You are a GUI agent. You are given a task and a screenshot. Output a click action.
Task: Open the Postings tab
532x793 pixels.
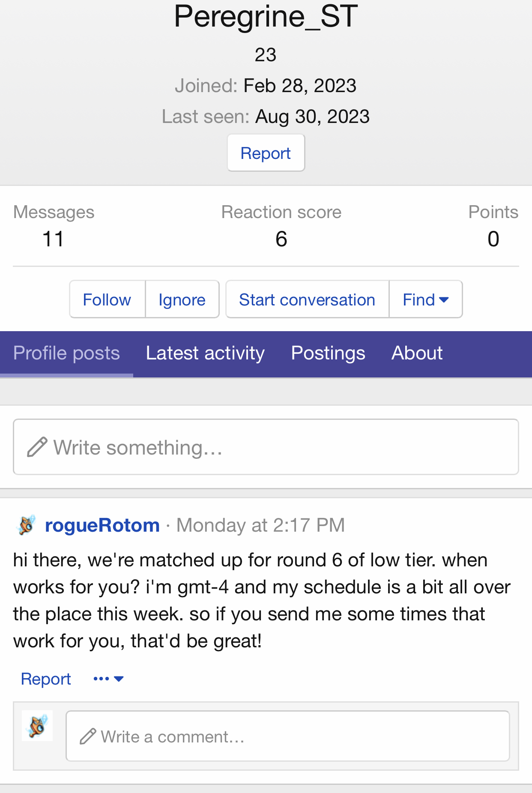click(x=328, y=353)
